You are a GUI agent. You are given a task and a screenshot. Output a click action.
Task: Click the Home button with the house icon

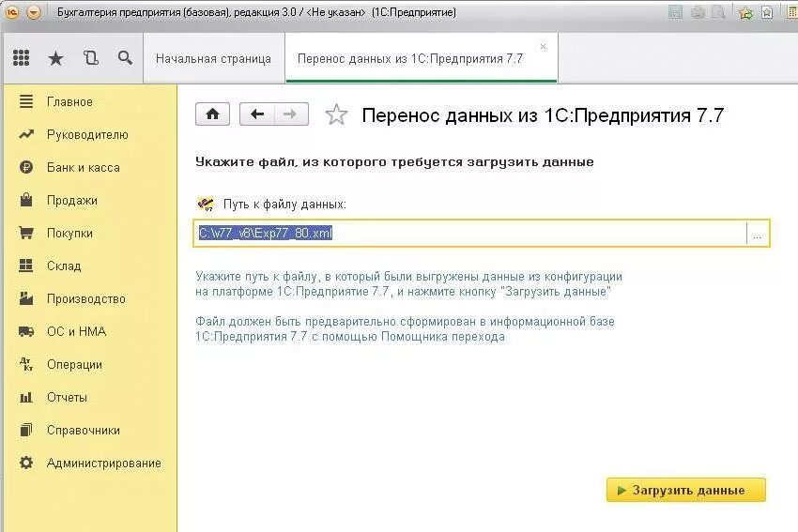point(213,114)
